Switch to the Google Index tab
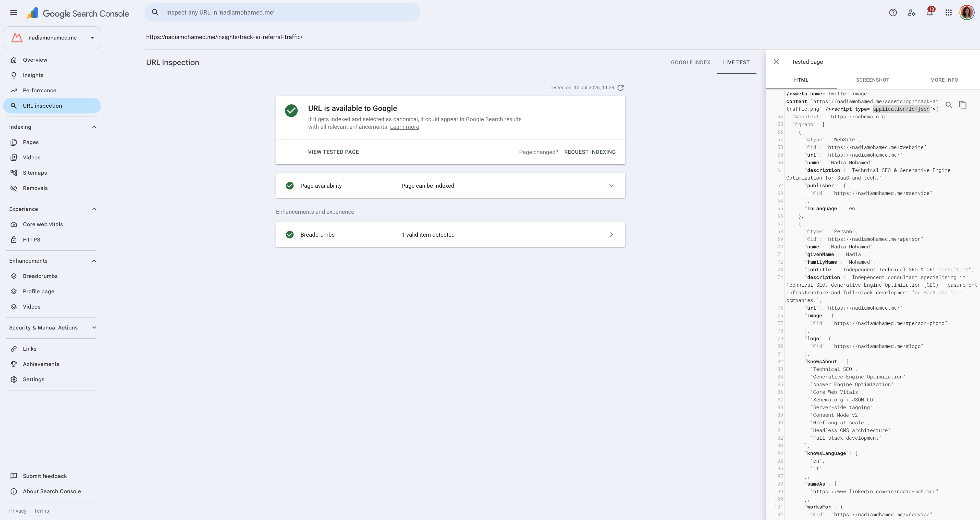Image resolution: width=980 pixels, height=520 pixels. pos(690,62)
